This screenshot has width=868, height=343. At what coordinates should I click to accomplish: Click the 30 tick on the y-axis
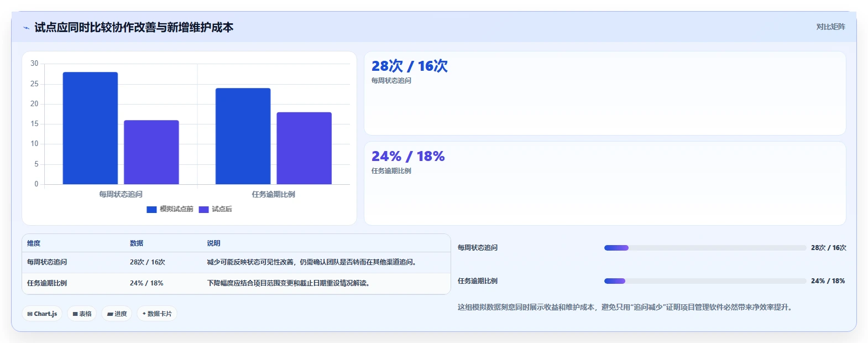click(x=34, y=64)
